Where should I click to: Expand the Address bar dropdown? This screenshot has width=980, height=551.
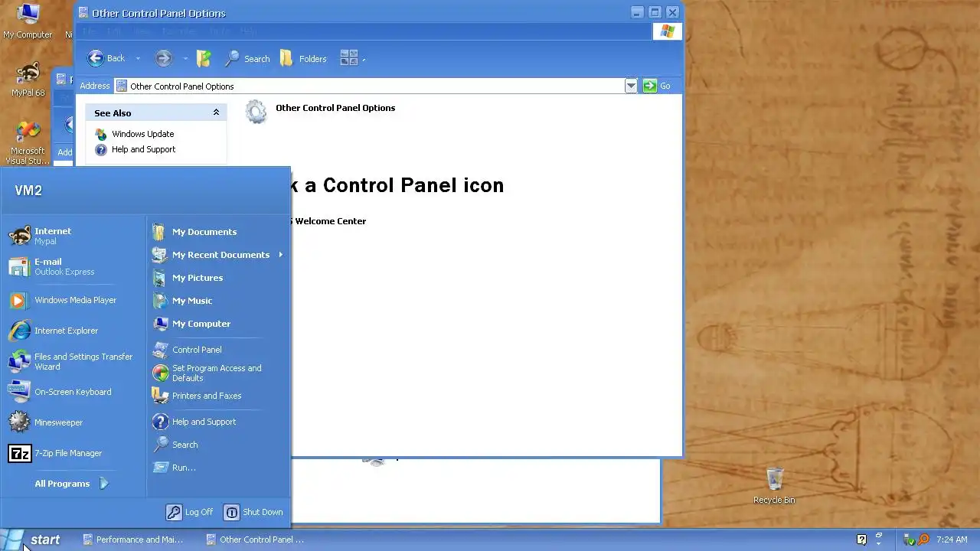coord(631,86)
